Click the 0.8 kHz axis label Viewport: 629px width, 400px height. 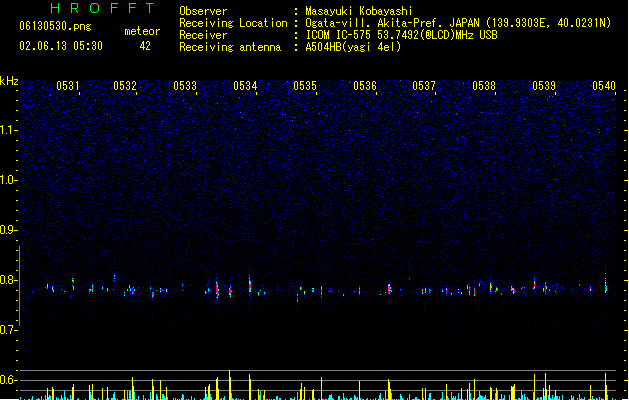pyautogui.click(x=8, y=280)
